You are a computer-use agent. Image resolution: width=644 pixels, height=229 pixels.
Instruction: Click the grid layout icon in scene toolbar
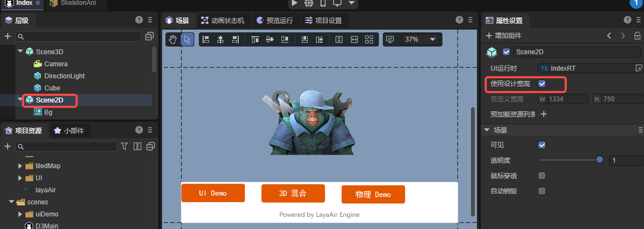click(x=369, y=39)
